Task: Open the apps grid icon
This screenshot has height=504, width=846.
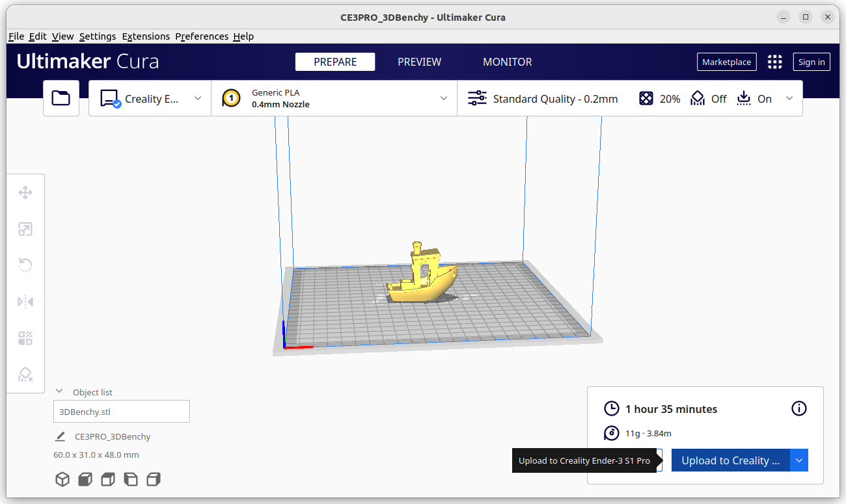Action: click(774, 62)
